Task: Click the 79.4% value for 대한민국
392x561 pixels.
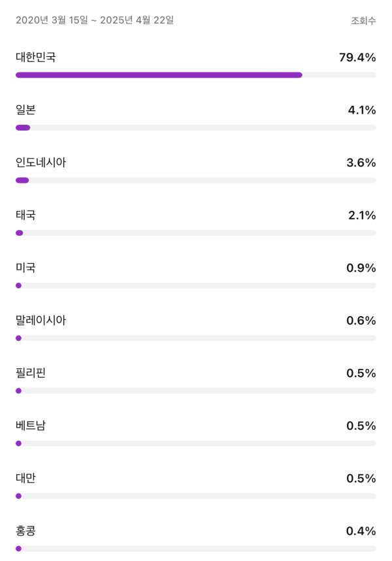Action: tap(357, 57)
